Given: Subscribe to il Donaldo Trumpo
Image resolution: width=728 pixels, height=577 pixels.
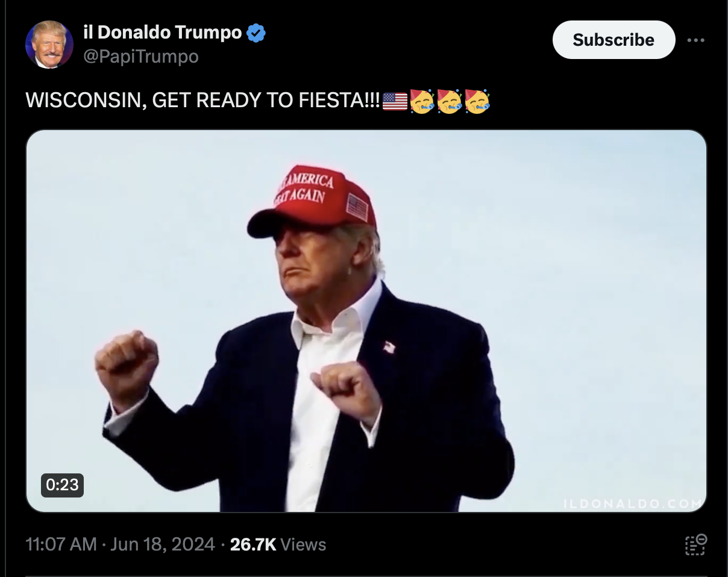Looking at the screenshot, I should 613,40.
